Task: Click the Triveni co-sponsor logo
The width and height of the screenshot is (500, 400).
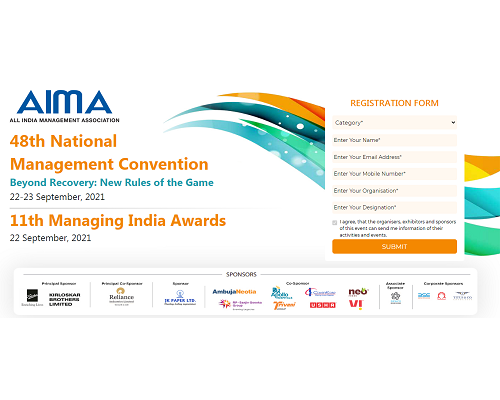Action: [284, 305]
